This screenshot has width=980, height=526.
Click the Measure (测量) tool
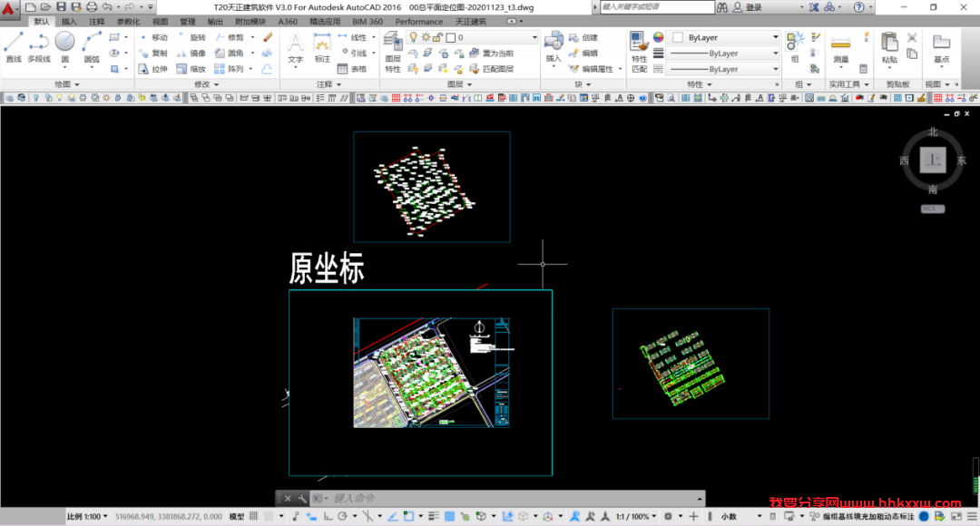pos(840,50)
